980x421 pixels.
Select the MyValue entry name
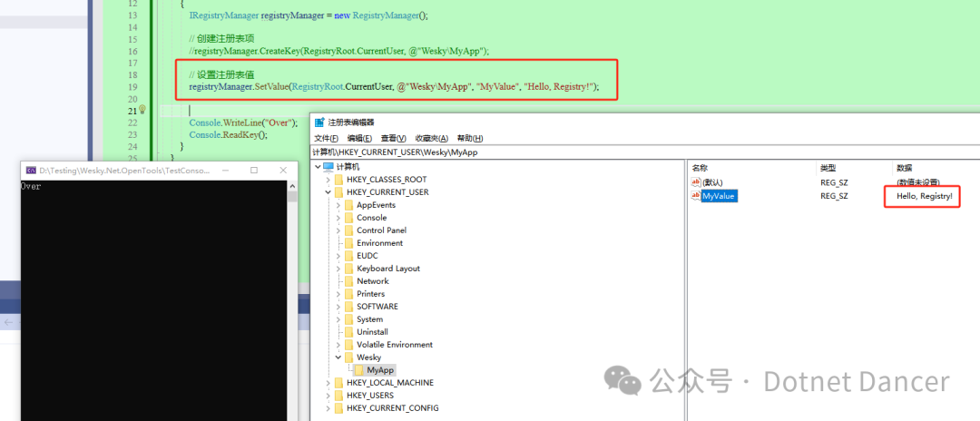pyautogui.click(x=719, y=196)
